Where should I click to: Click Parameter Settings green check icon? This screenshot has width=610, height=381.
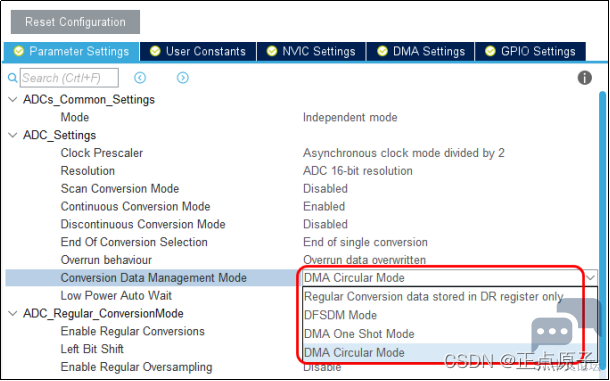(x=18, y=51)
